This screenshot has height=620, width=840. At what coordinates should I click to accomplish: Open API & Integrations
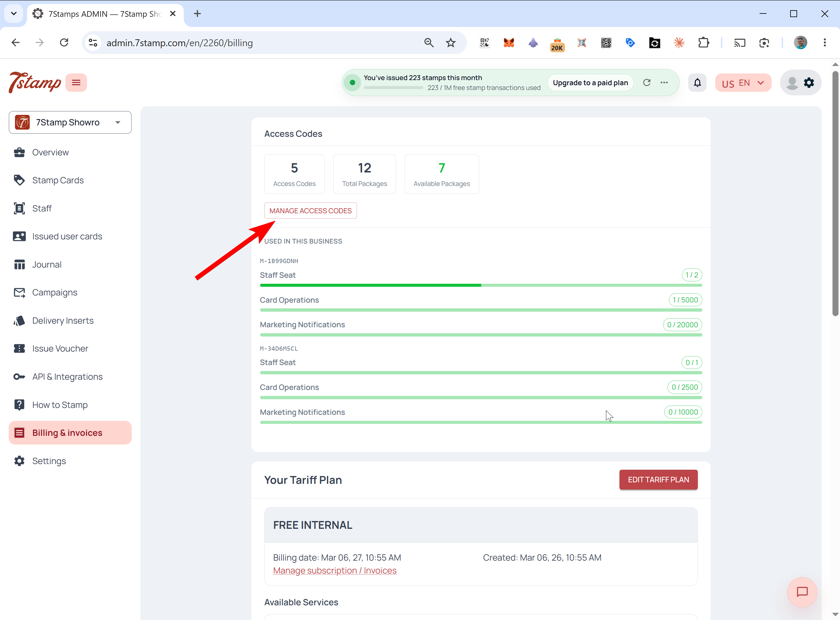coord(70,377)
